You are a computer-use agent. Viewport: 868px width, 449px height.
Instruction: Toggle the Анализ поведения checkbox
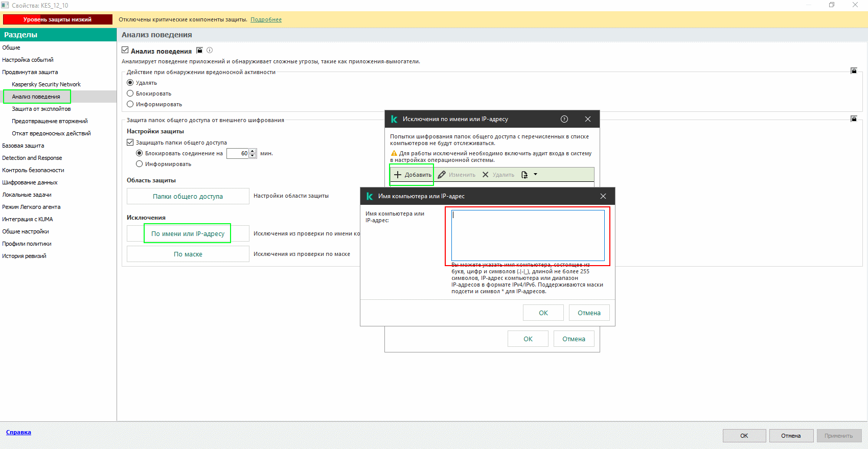(125, 51)
